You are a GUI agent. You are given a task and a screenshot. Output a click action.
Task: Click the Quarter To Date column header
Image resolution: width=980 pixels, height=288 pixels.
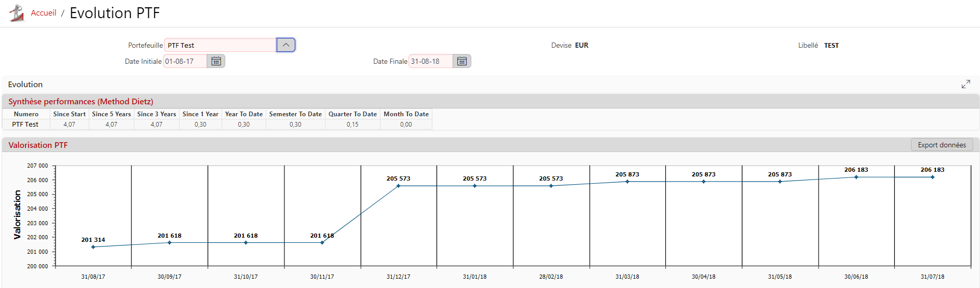tap(352, 114)
